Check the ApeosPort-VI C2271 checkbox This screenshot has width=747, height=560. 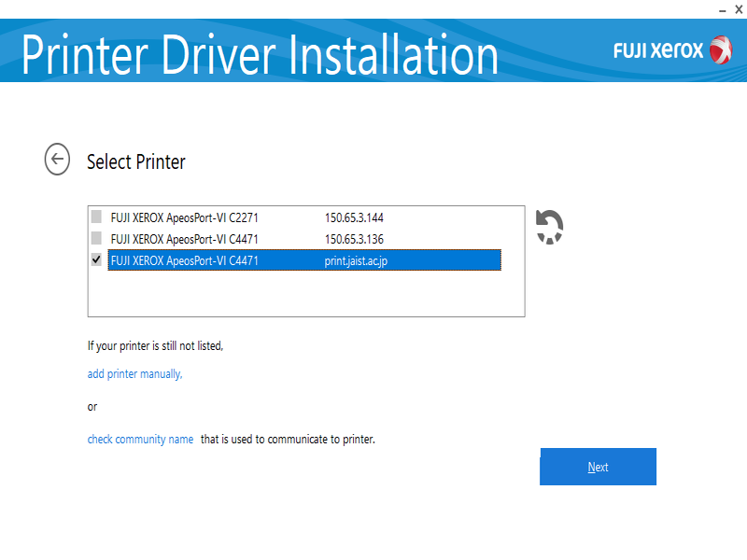pyautogui.click(x=96, y=217)
